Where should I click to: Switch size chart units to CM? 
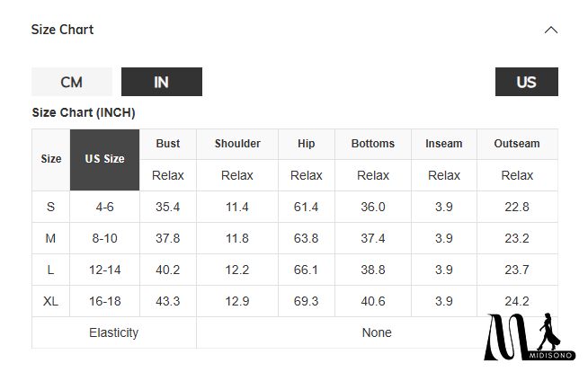[x=72, y=82]
